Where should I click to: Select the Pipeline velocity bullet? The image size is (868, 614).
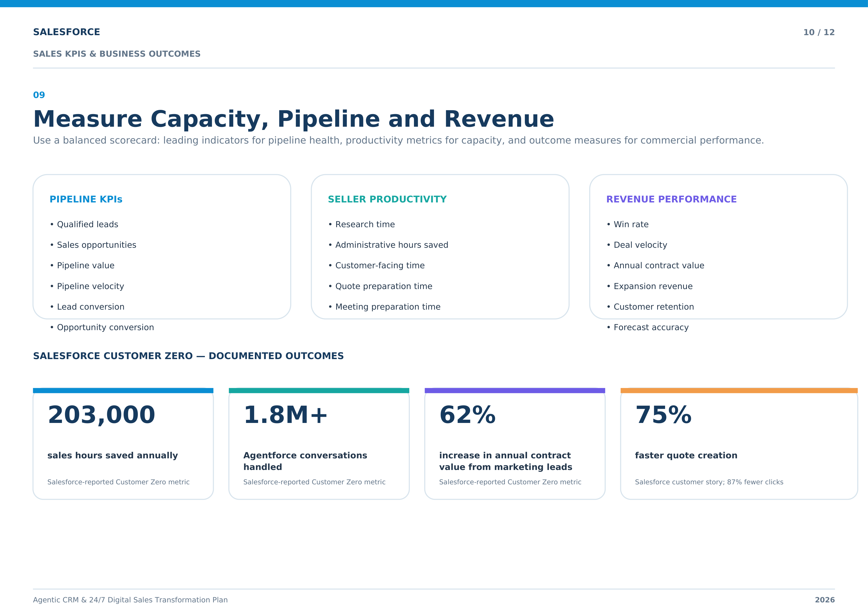87,286
